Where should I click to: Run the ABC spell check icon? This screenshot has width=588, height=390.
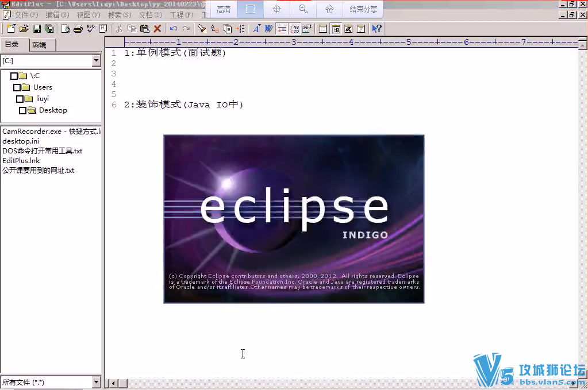(x=91, y=29)
